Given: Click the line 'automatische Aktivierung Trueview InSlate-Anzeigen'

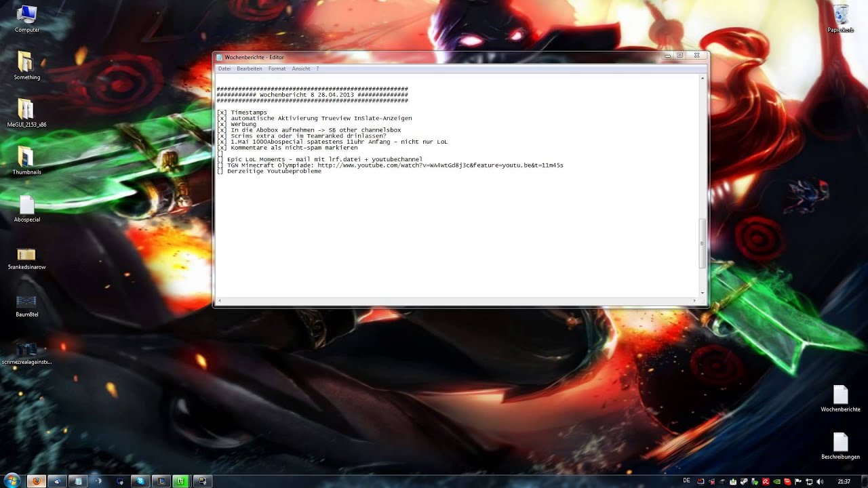Looking at the screenshot, I should pos(321,119).
